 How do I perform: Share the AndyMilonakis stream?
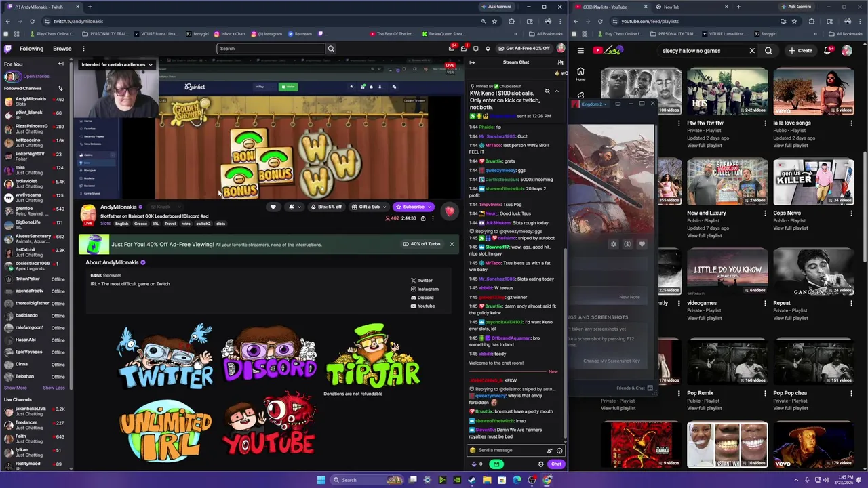[422, 218]
